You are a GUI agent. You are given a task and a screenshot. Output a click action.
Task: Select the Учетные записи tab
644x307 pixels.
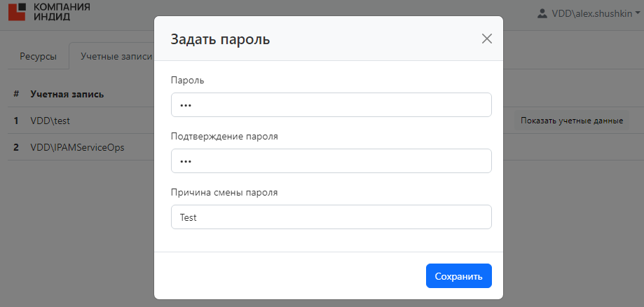click(x=112, y=56)
